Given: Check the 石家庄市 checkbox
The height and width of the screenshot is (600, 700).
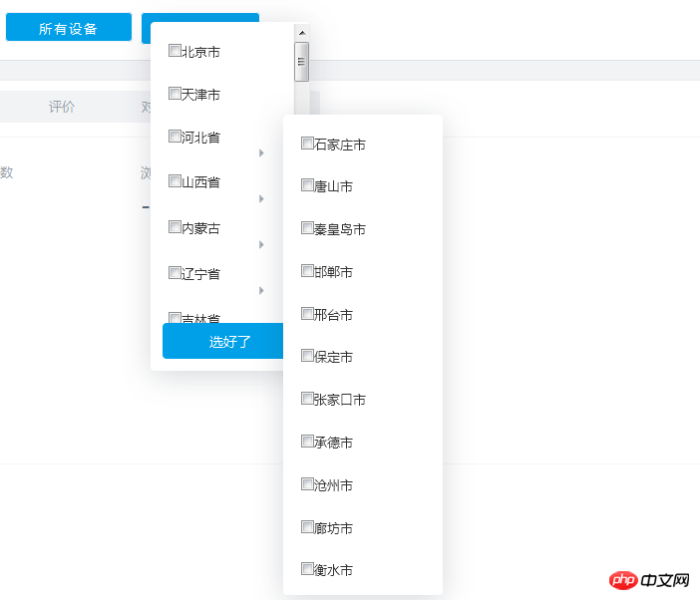Looking at the screenshot, I should 307,144.
